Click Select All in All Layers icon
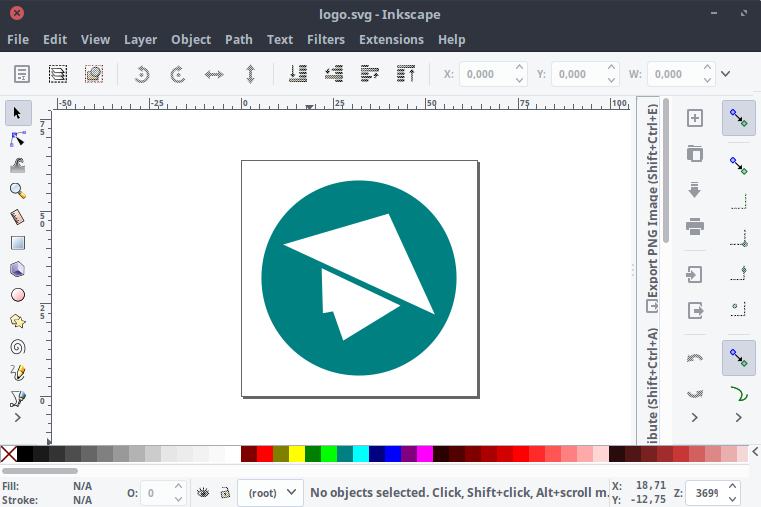 58,74
